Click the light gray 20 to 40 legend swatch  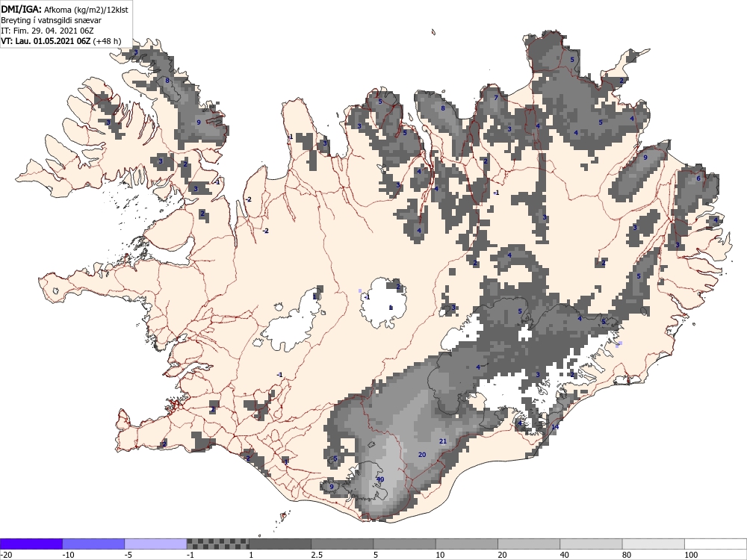529,544
